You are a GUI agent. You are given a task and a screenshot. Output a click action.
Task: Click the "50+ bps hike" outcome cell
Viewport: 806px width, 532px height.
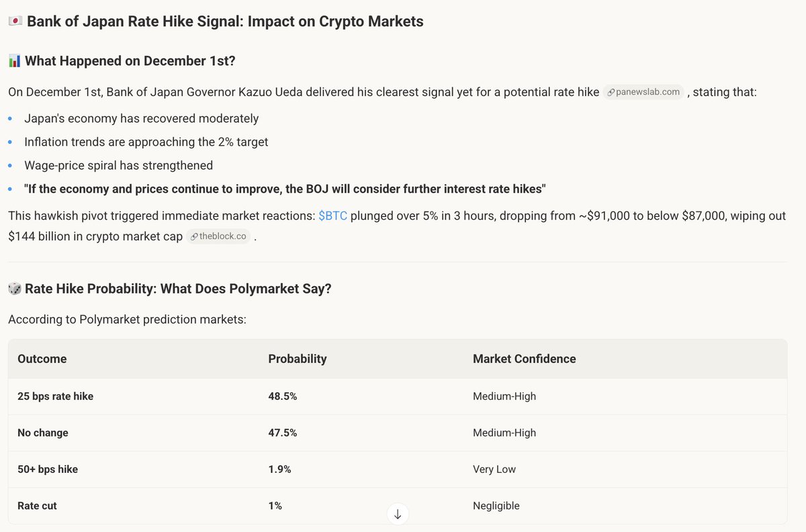tap(48, 469)
